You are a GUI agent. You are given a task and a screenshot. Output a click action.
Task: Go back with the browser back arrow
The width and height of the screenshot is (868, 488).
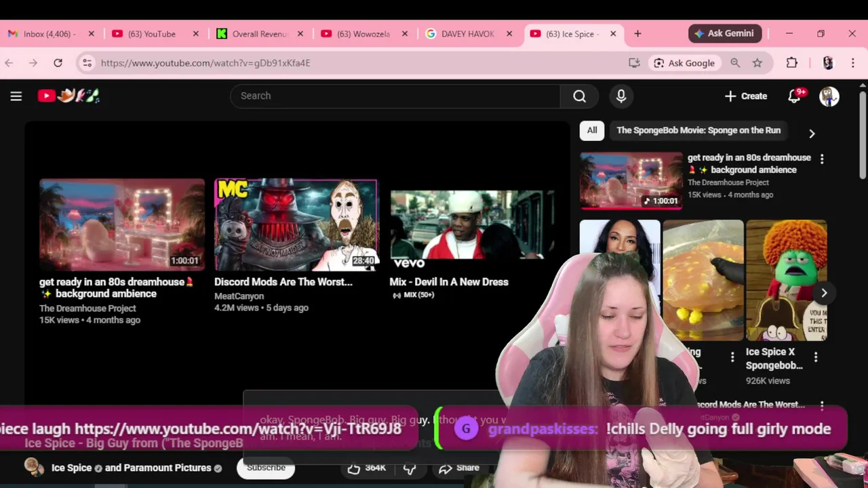tap(9, 63)
